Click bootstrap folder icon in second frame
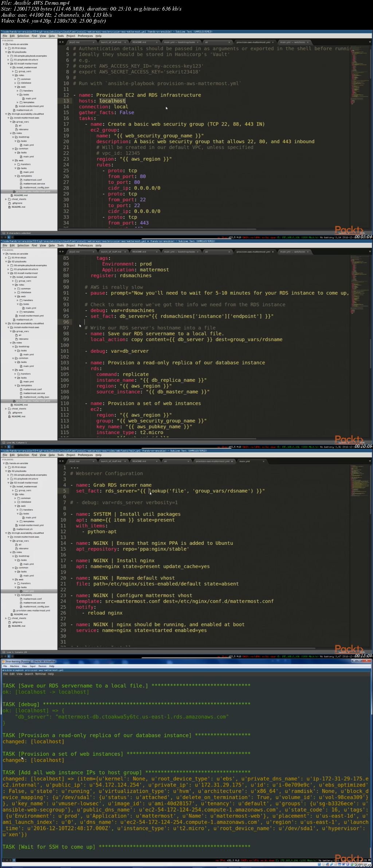 point(17,347)
